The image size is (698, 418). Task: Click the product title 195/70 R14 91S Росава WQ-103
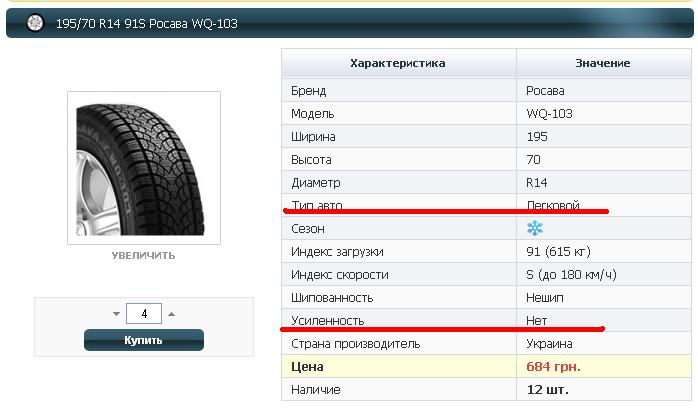[x=146, y=24]
